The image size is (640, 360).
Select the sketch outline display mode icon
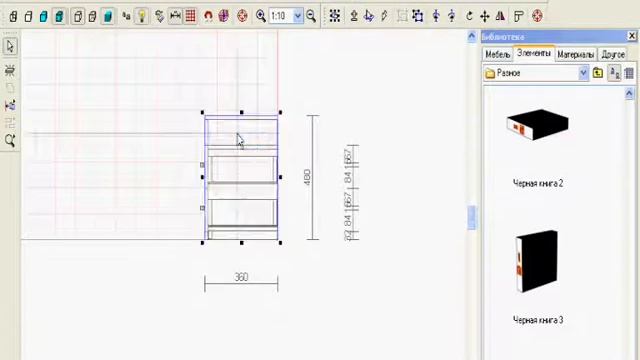28,16
